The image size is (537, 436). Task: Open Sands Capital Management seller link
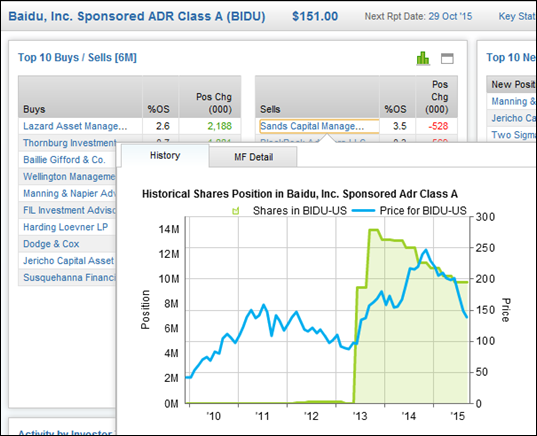click(x=312, y=126)
